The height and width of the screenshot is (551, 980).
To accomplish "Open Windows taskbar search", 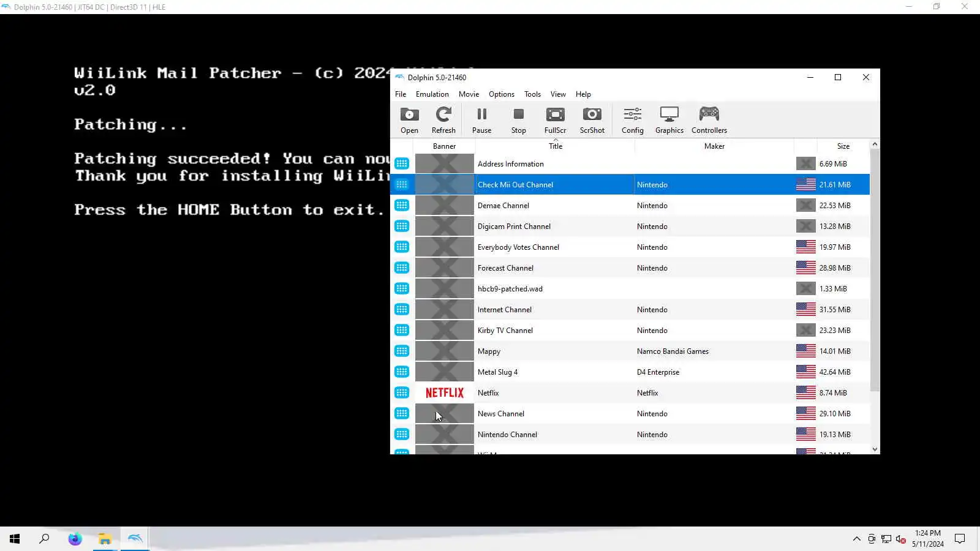I will (44, 539).
